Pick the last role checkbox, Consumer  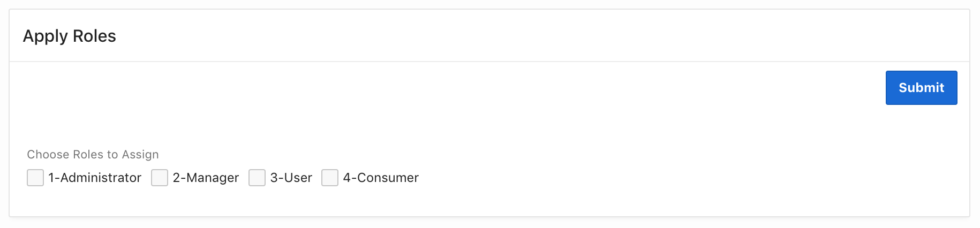pos(330,178)
